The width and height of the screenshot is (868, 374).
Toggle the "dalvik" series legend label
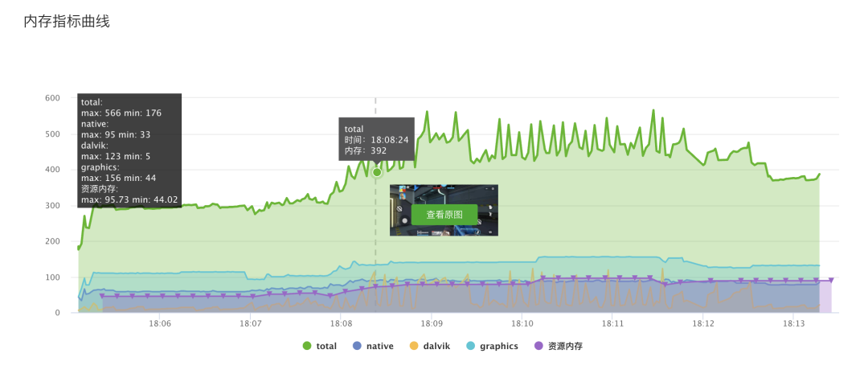coord(437,347)
